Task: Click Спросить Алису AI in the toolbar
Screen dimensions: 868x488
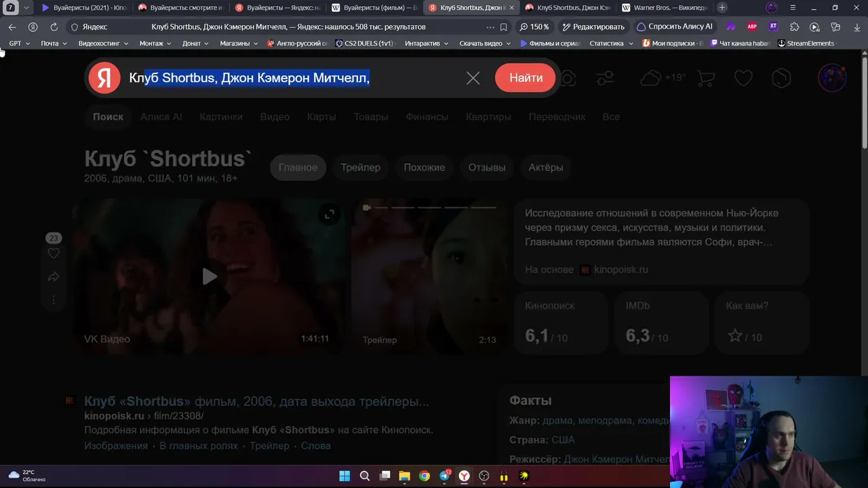Action: coord(675,27)
